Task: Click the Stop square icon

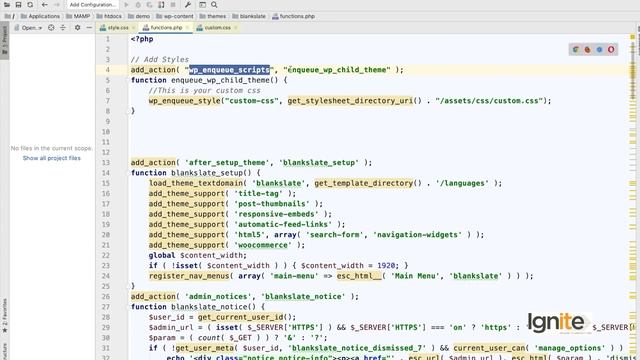Action: coord(173,5)
